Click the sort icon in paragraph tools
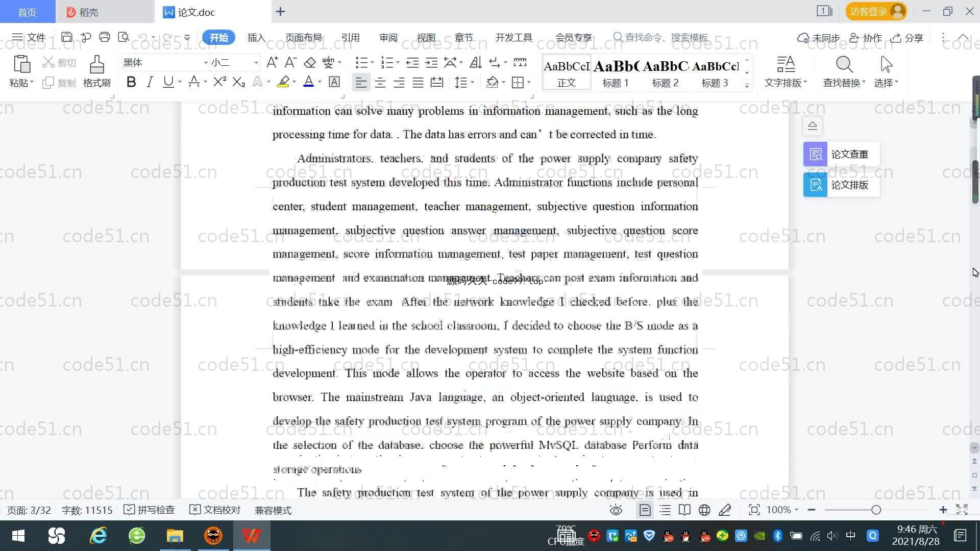 [476, 63]
